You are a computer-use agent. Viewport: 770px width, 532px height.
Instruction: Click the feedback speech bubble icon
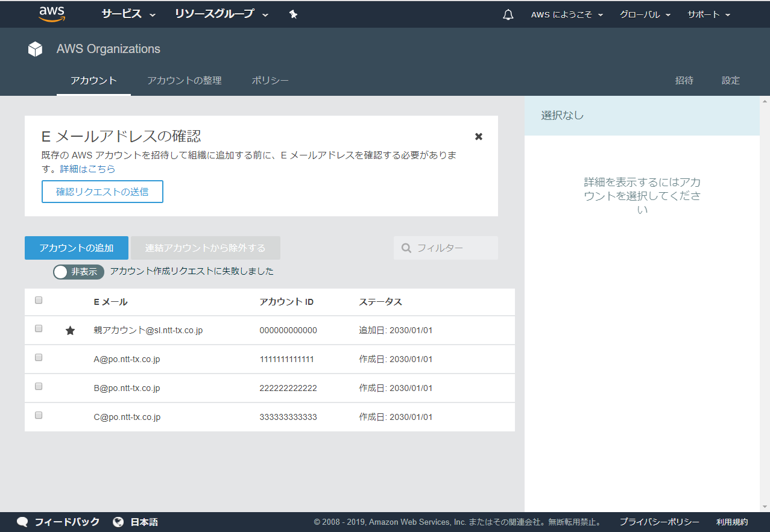[x=22, y=522]
